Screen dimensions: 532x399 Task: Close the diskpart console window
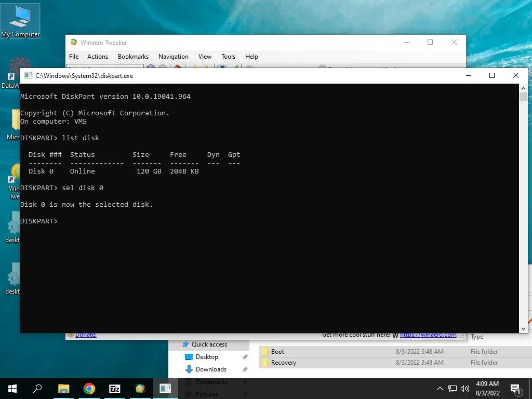click(x=516, y=75)
